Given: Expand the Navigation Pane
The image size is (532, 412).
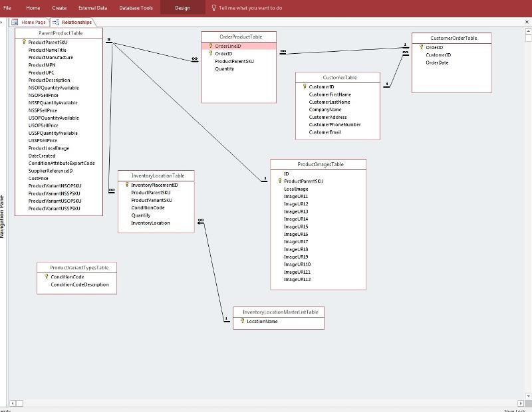Looking at the screenshot, I should [x=3, y=22].
